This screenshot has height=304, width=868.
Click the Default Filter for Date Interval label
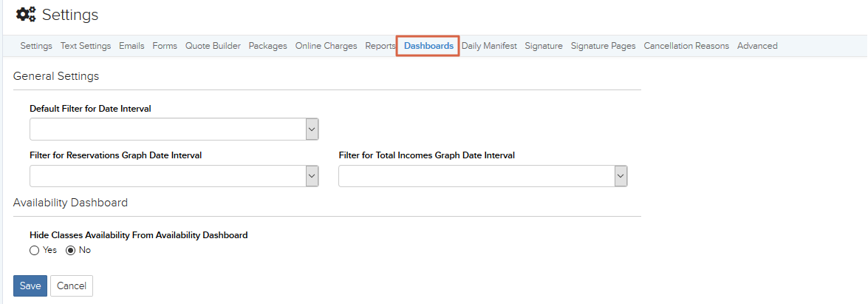[x=90, y=109]
